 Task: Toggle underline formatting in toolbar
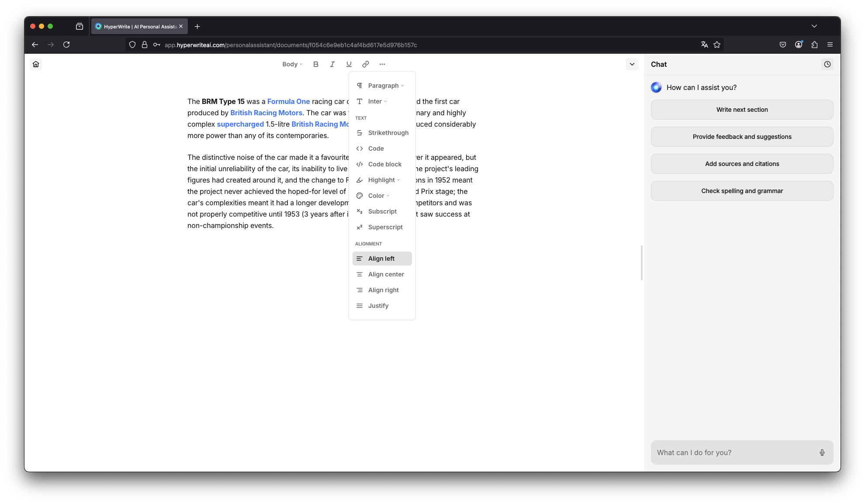point(349,64)
